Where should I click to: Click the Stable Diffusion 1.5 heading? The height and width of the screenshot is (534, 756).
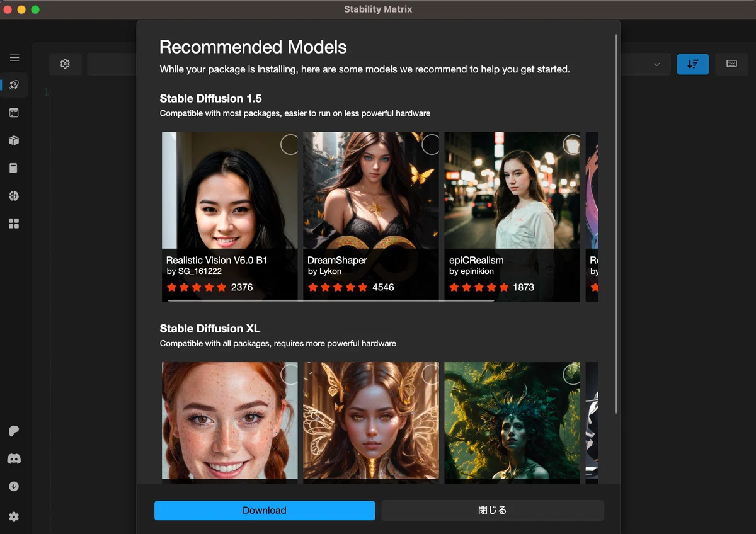[210, 98]
